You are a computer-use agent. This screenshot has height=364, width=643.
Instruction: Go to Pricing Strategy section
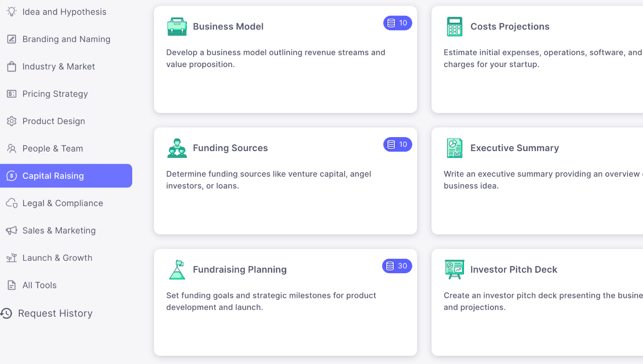(55, 94)
